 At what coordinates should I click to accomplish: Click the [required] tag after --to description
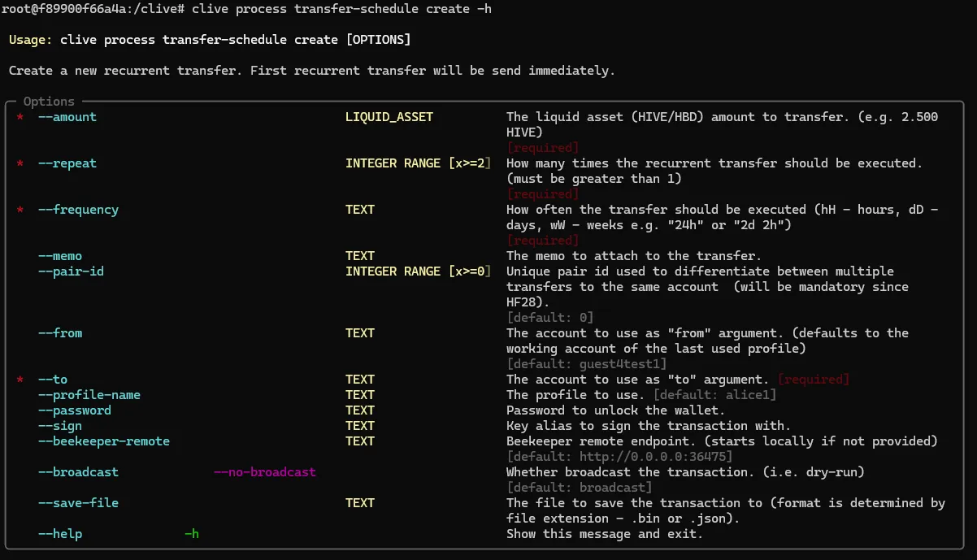coord(814,380)
